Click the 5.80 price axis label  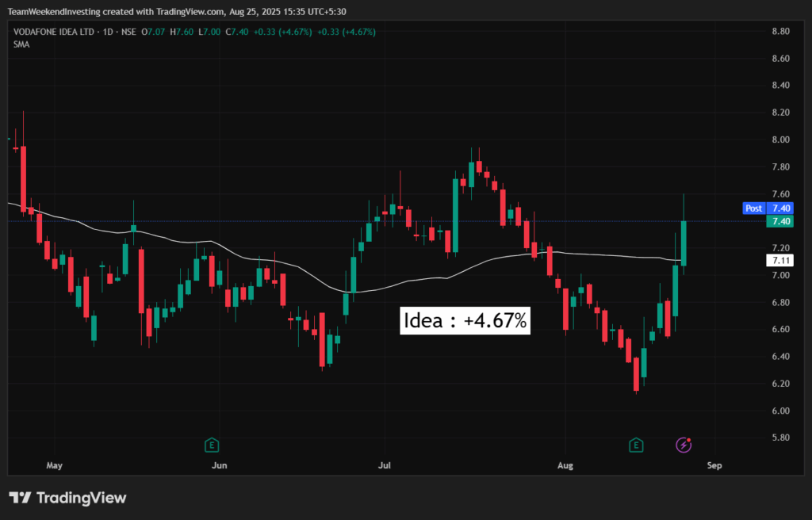tap(780, 438)
